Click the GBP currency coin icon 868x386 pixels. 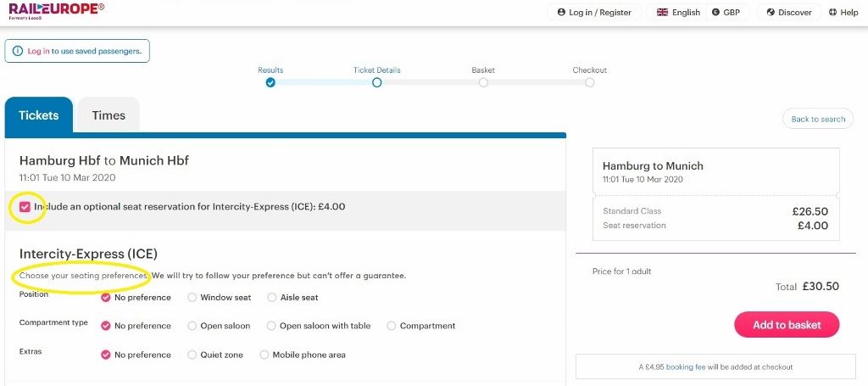point(715,12)
